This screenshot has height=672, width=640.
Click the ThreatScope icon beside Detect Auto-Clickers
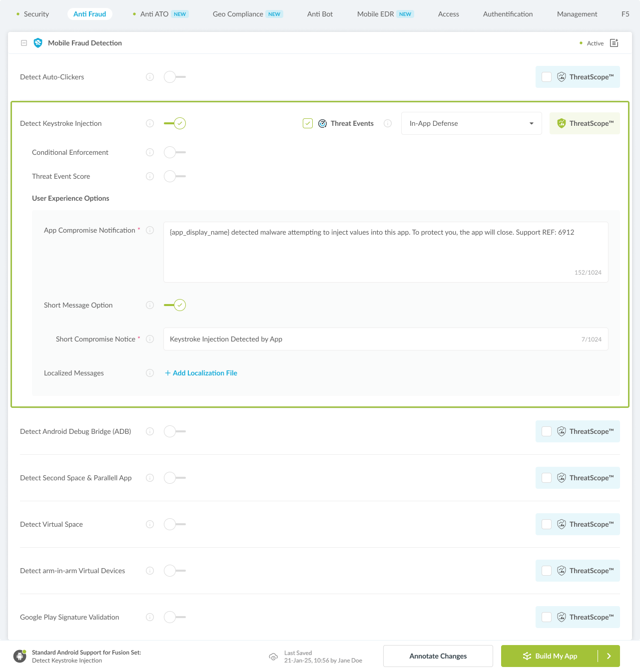tap(562, 77)
